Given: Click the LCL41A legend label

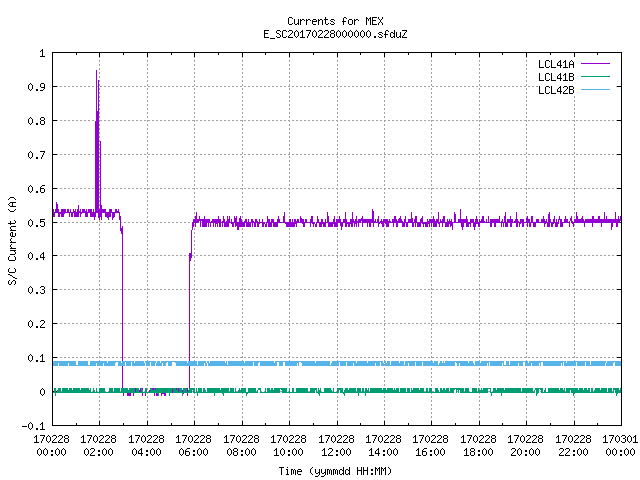Looking at the screenshot, I should [556, 64].
